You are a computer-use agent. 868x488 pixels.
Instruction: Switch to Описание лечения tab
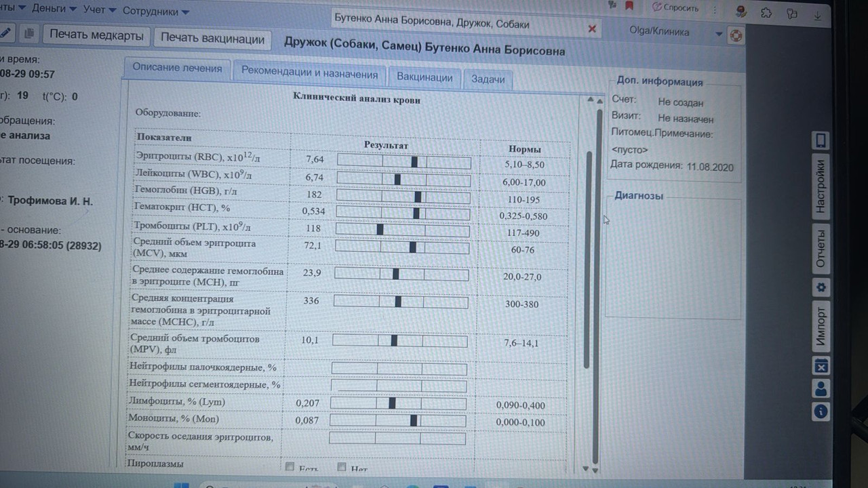tap(177, 68)
